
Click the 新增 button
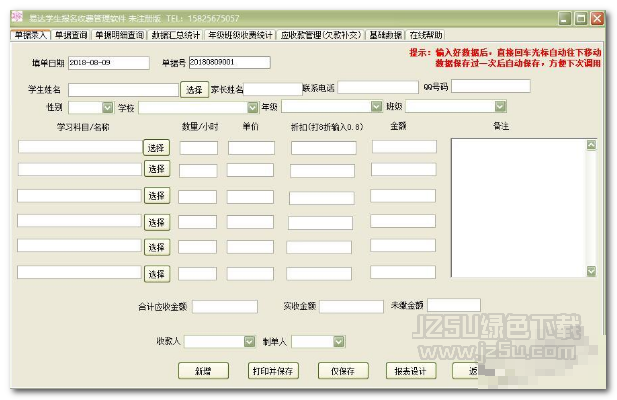pos(203,371)
